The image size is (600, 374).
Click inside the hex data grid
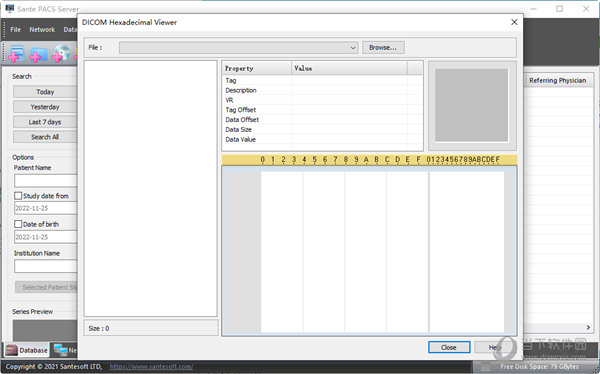click(x=369, y=251)
